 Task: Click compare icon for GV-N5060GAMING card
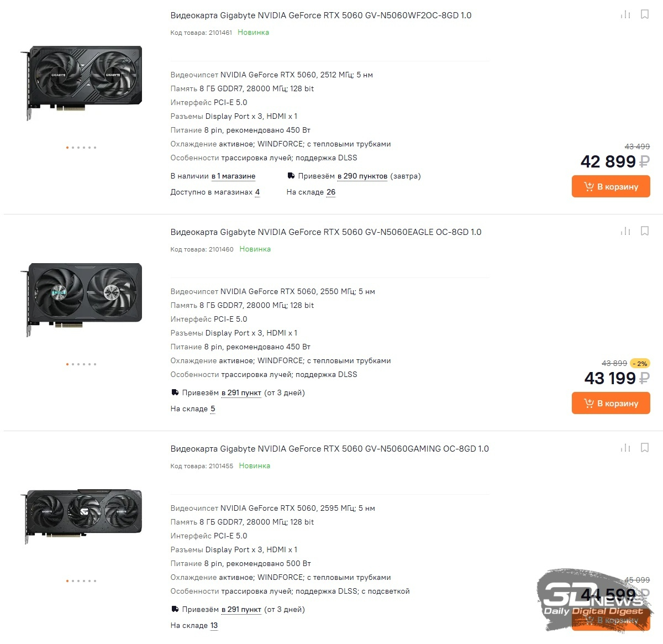625,448
